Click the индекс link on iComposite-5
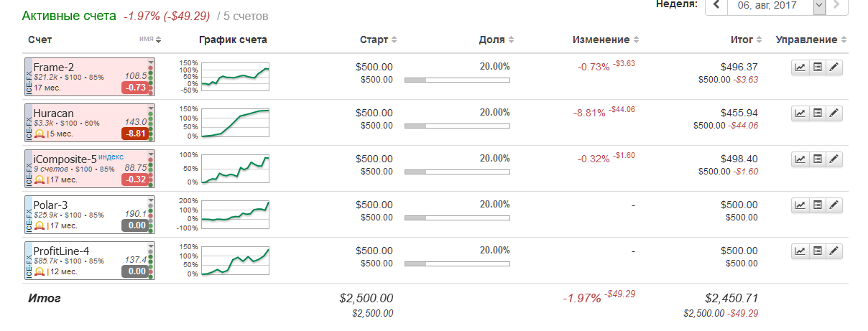The height and width of the screenshot is (331, 868). (111, 157)
